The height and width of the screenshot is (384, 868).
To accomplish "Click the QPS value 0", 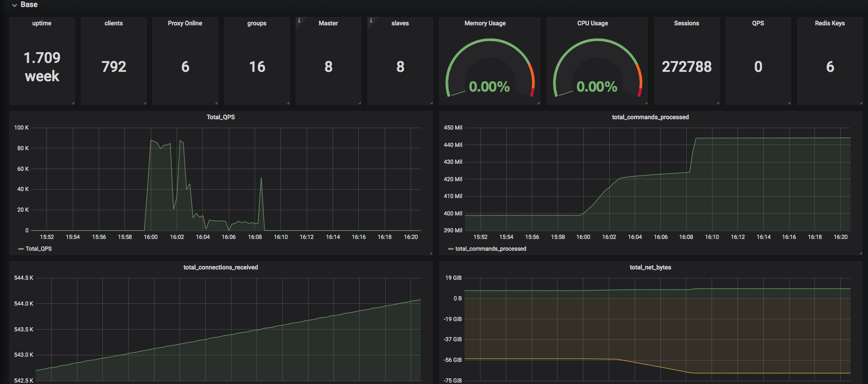I will (x=758, y=67).
